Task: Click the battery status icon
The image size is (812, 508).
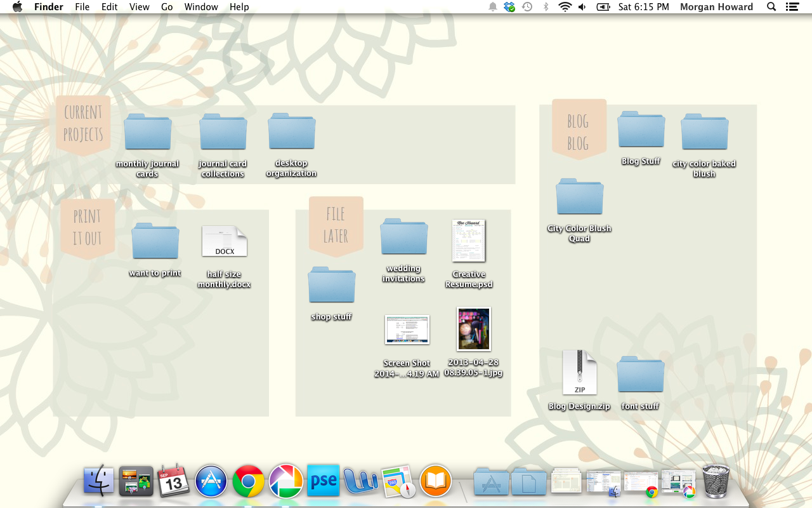Action: [x=603, y=7]
